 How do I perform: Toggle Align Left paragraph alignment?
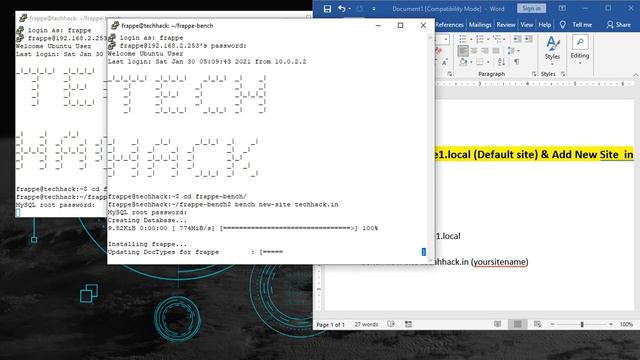coord(463,51)
